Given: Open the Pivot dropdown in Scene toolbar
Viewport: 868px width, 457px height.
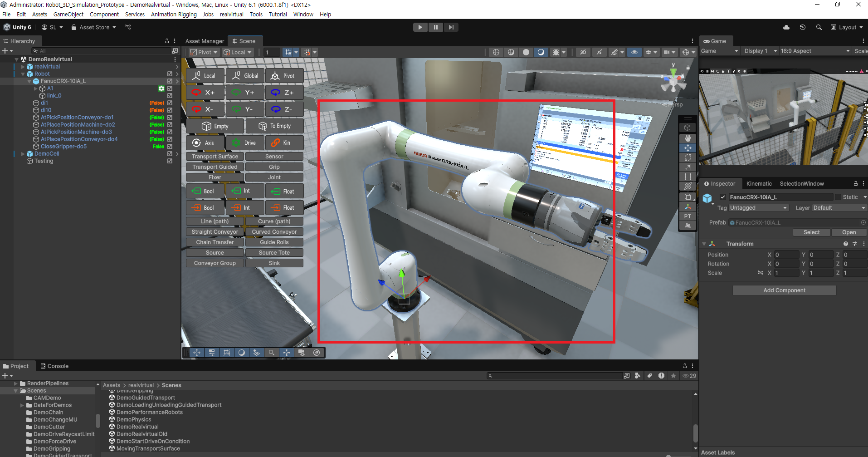Looking at the screenshot, I should click(x=204, y=52).
